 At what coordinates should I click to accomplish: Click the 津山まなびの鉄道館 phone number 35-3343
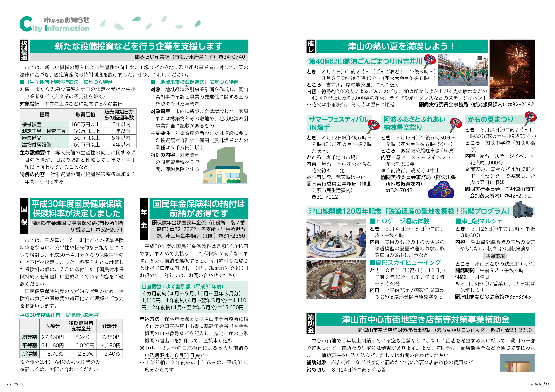coord(517,297)
